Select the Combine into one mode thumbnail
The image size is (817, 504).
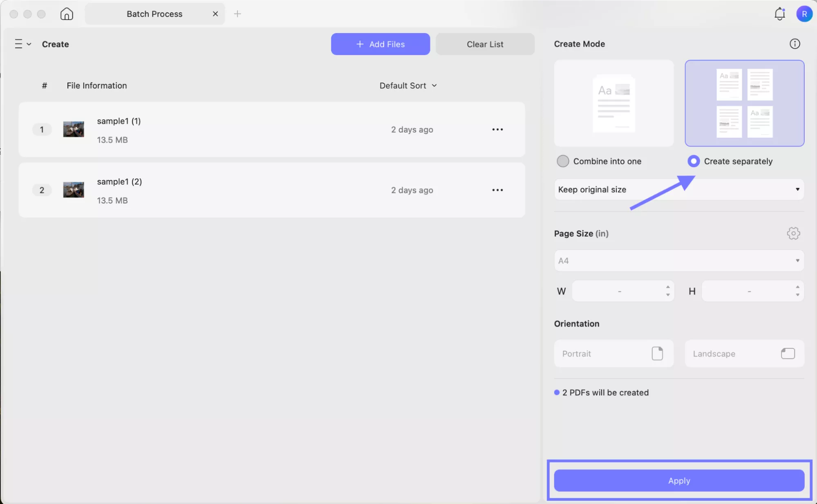click(x=613, y=103)
